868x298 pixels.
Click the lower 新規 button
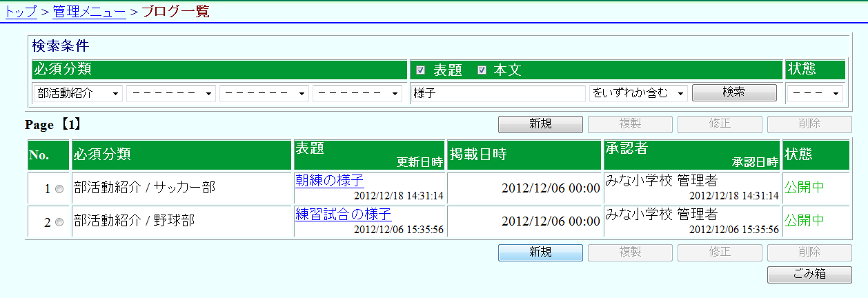click(540, 252)
